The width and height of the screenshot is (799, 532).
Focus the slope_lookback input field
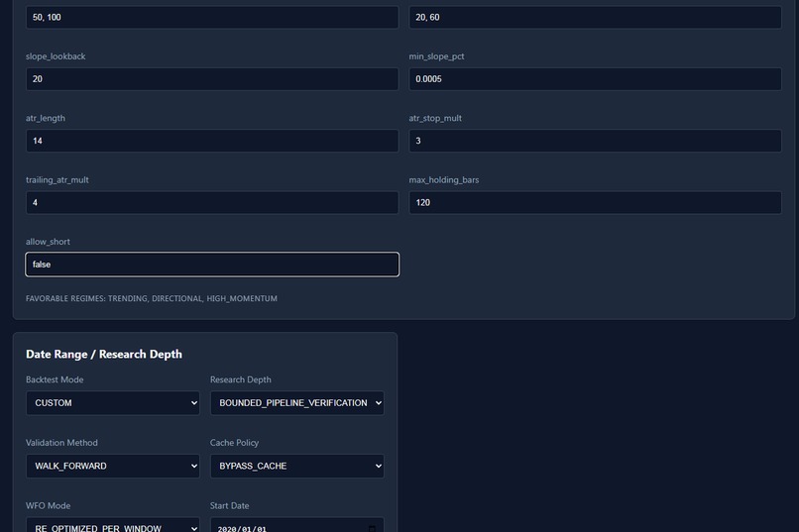[x=212, y=79]
